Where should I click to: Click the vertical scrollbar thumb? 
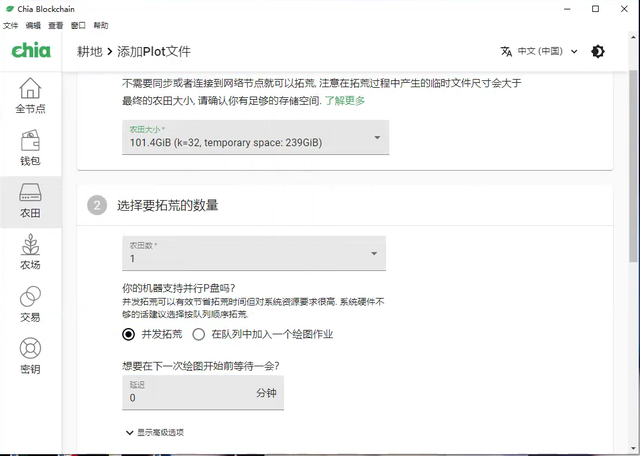[x=633, y=165]
